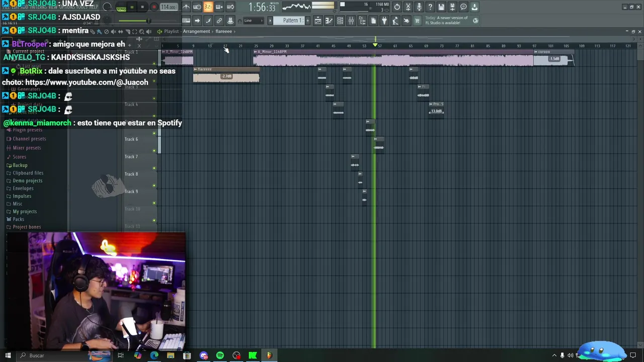Click the save new version icon

452,7
